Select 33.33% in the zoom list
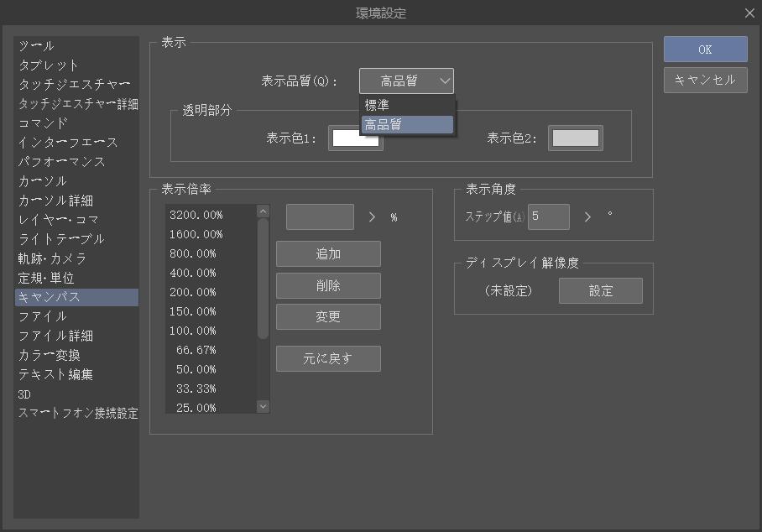 pos(211,389)
